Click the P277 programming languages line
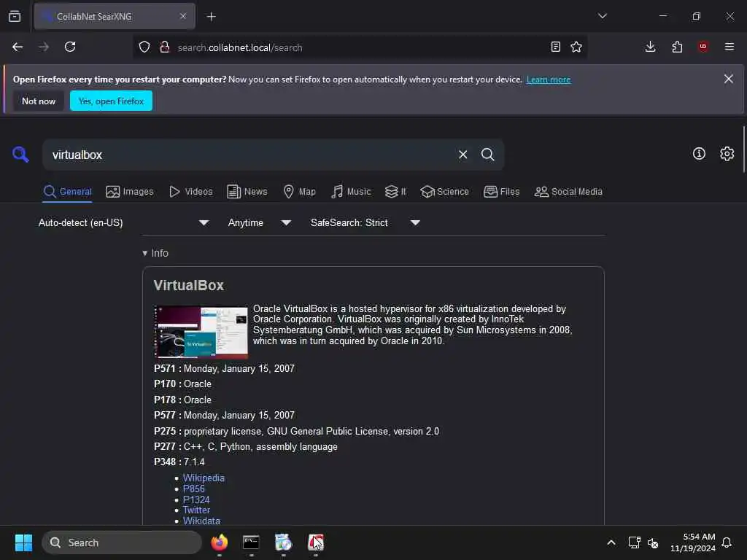This screenshot has width=747, height=560. [x=246, y=447]
